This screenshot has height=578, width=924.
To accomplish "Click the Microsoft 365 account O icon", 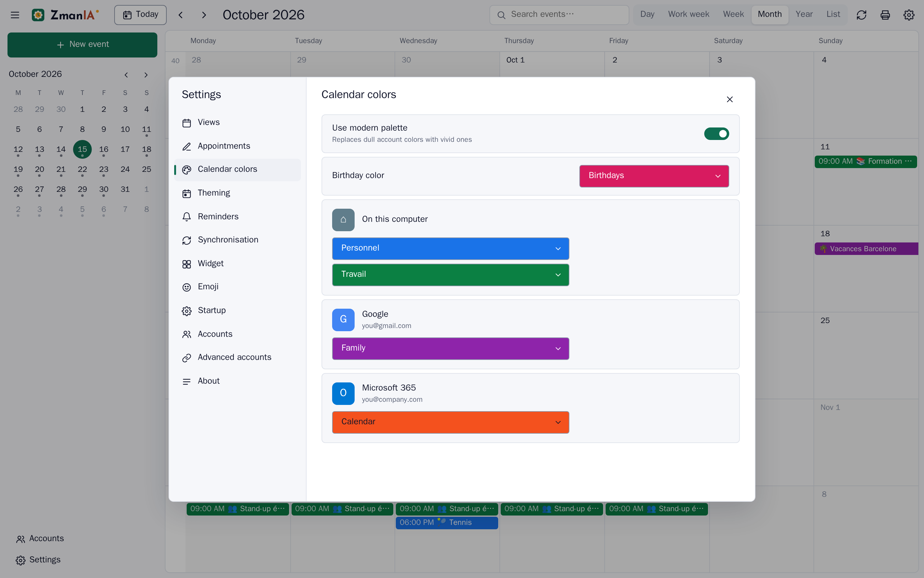I will click(x=343, y=393).
